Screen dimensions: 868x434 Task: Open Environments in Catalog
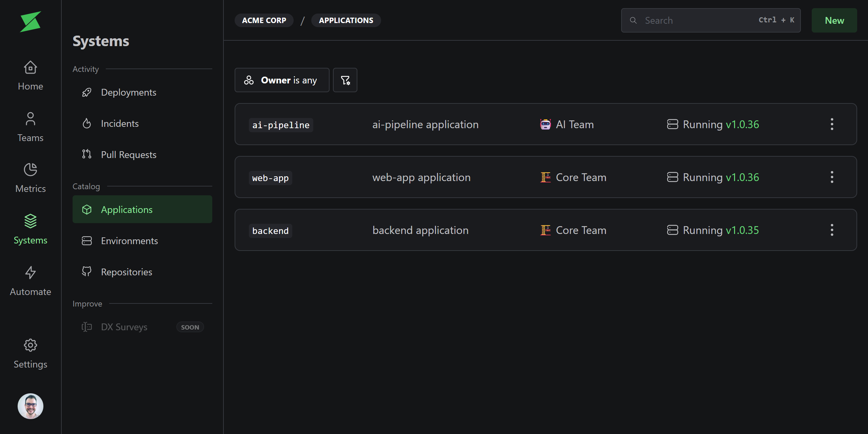click(x=129, y=241)
